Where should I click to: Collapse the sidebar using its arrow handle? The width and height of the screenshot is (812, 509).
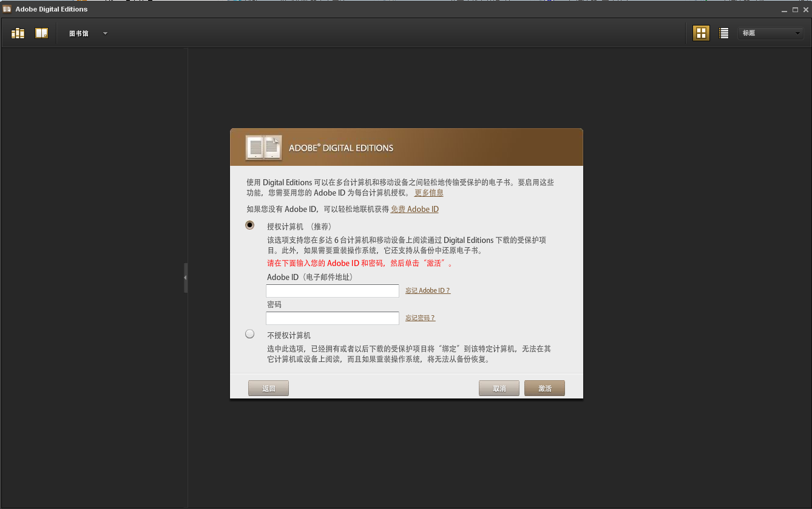click(x=186, y=277)
